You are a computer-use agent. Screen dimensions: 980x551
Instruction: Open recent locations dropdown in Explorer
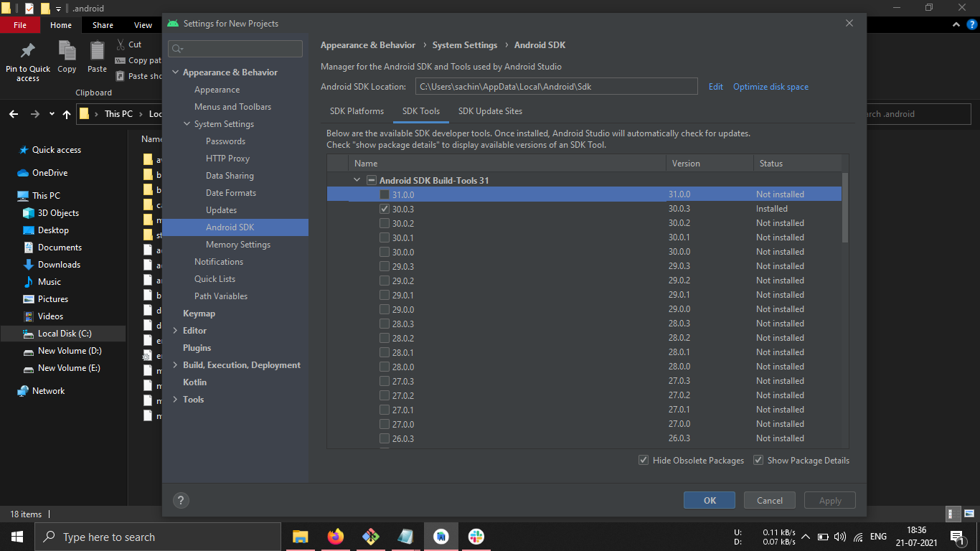[52, 114]
